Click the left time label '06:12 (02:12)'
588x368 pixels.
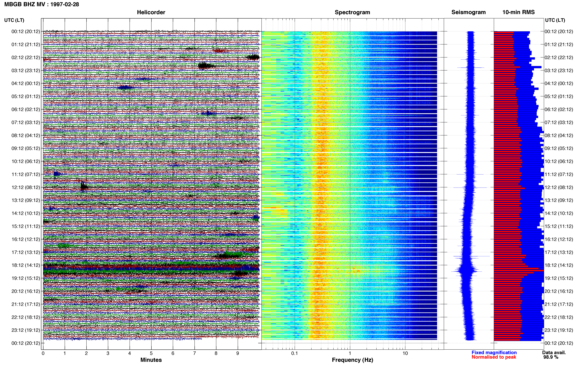(x=26, y=109)
